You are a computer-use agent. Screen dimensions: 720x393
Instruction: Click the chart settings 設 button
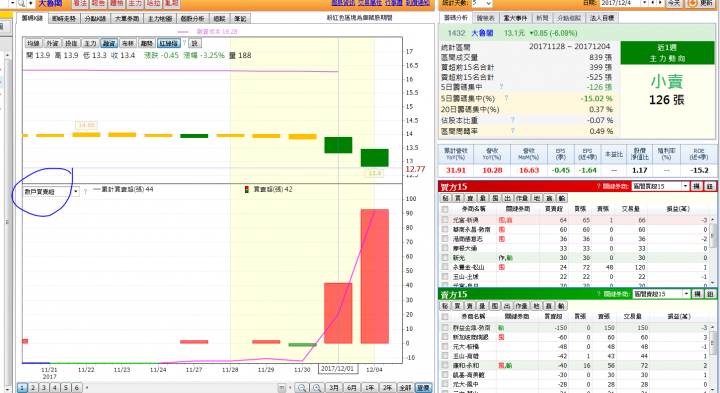pyautogui.click(x=194, y=43)
